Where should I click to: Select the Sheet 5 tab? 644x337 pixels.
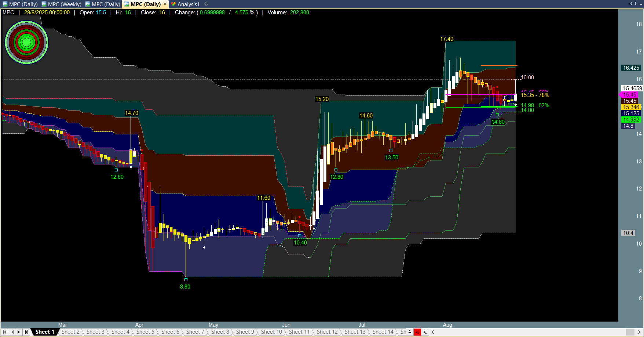[x=145, y=332]
